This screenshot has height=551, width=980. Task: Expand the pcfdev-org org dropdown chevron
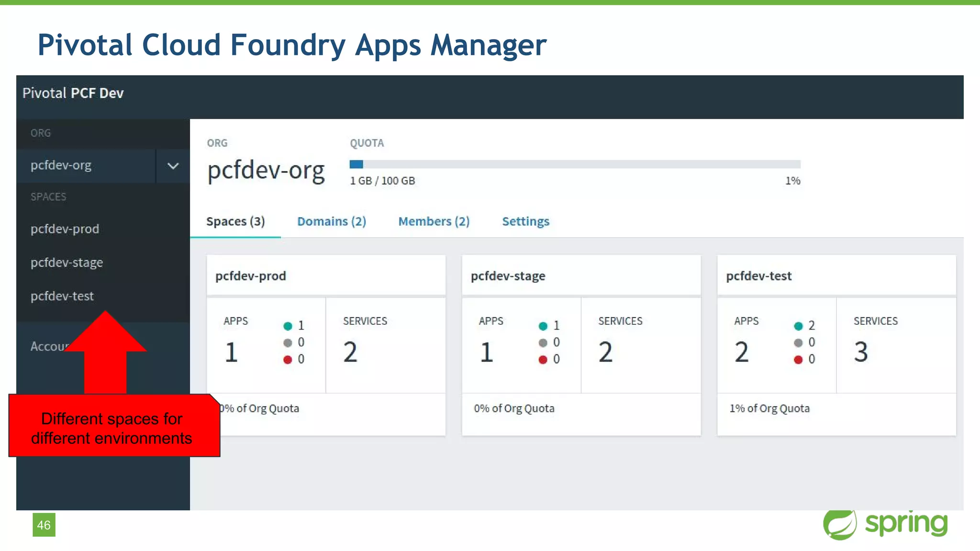(173, 166)
